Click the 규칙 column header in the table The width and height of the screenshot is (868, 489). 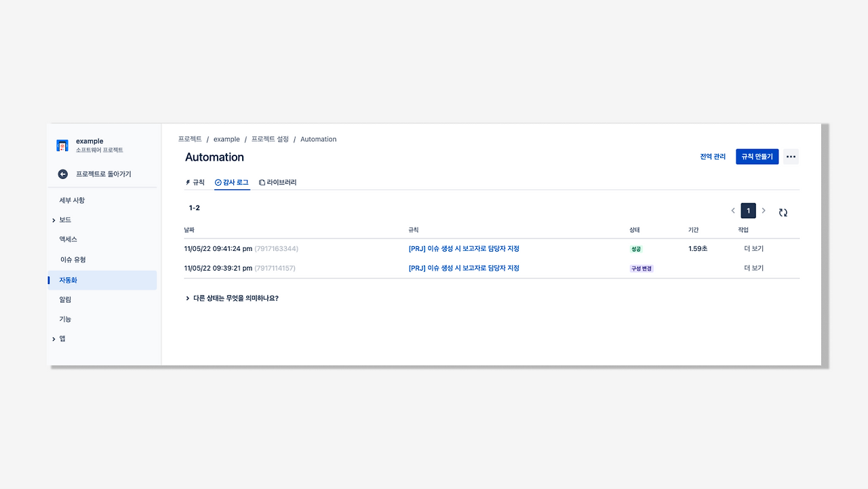(414, 231)
